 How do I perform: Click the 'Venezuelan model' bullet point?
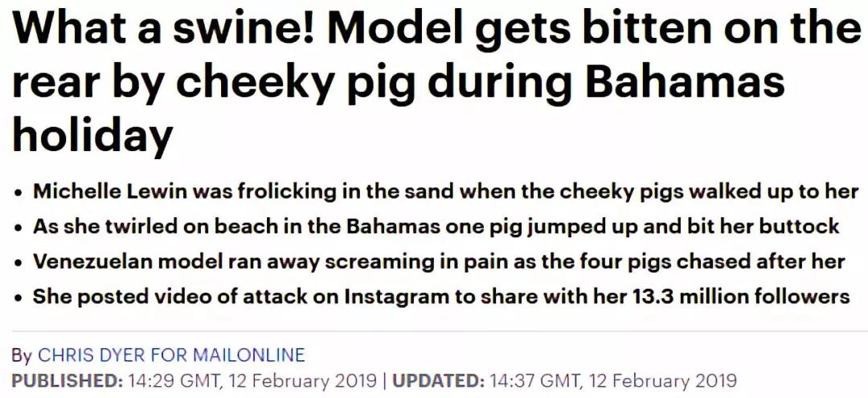pyautogui.click(x=440, y=262)
